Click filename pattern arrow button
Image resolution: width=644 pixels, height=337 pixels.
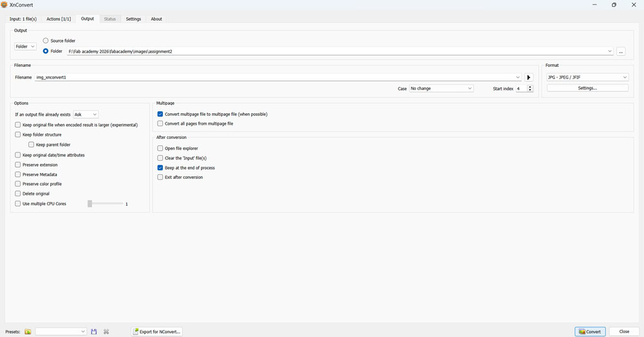(x=529, y=77)
